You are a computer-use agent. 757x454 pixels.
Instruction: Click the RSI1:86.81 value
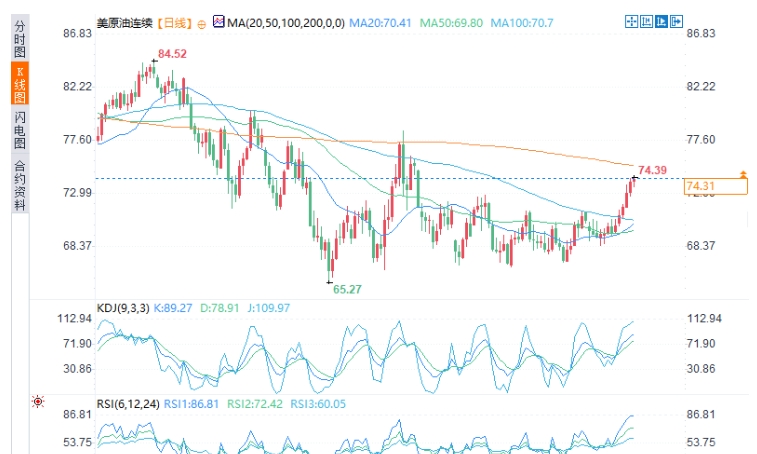pyautogui.click(x=192, y=404)
